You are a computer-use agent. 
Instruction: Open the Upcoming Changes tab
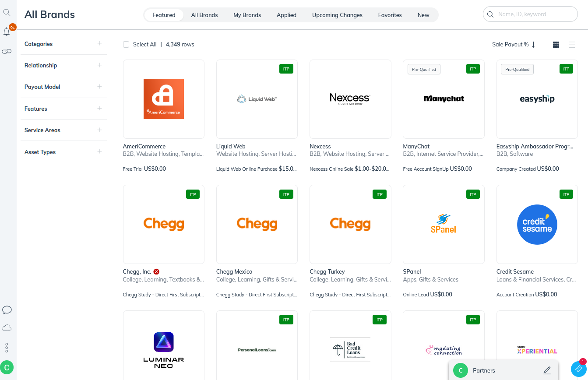(337, 14)
